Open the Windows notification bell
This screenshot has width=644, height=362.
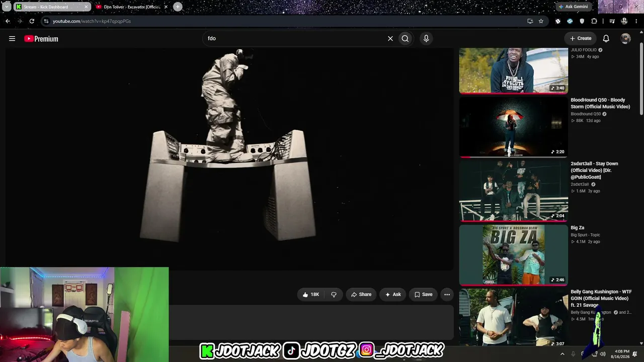pos(635,354)
